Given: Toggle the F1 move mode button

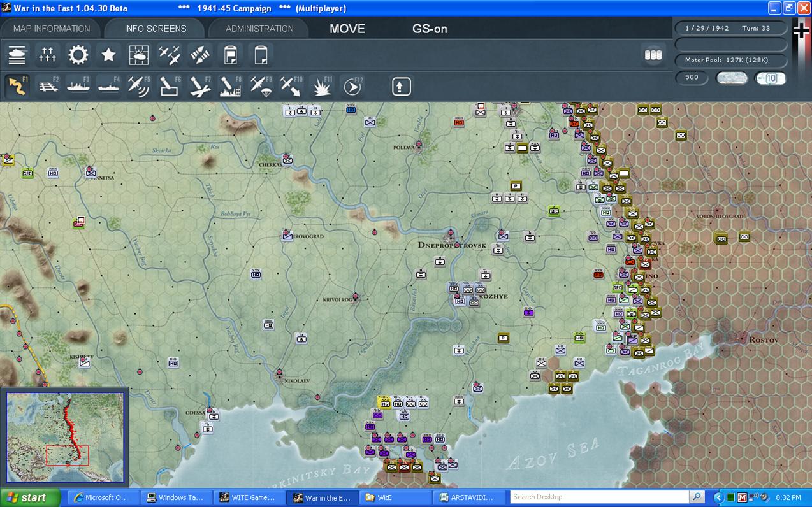Looking at the screenshot, I should coord(17,86).
